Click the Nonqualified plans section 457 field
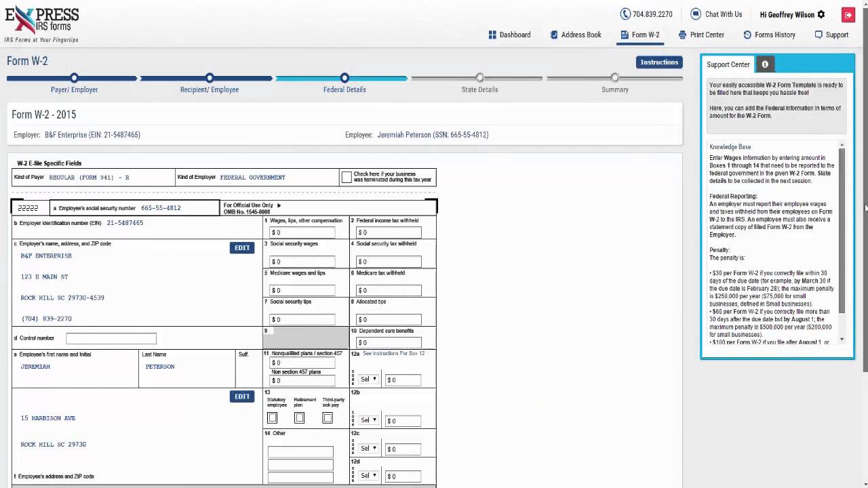 coord(302,363)
